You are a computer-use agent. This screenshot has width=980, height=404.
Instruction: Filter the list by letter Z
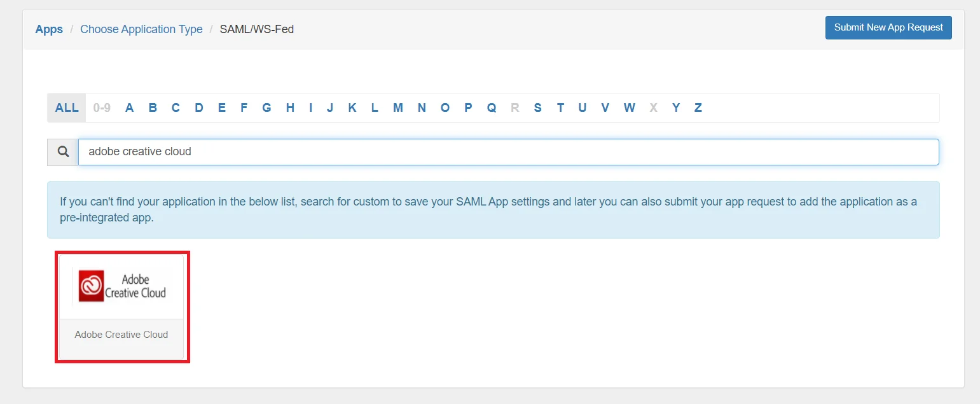698,108
